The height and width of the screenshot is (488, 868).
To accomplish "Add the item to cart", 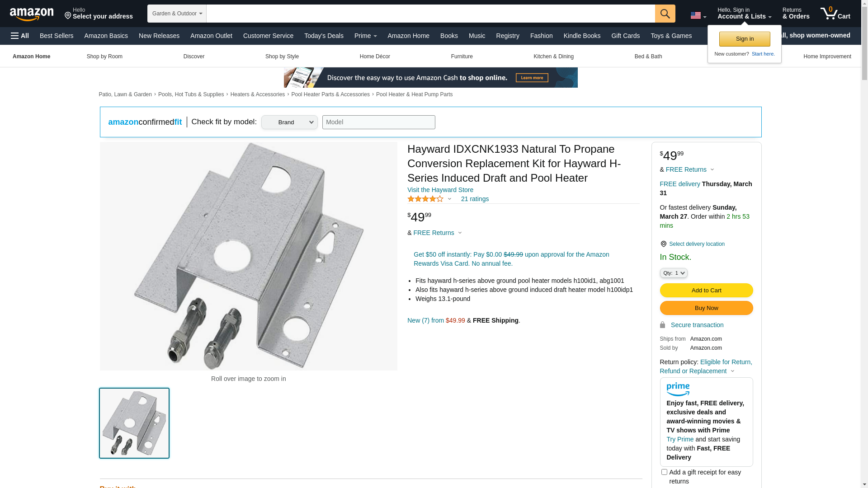I will coord(706,290).
